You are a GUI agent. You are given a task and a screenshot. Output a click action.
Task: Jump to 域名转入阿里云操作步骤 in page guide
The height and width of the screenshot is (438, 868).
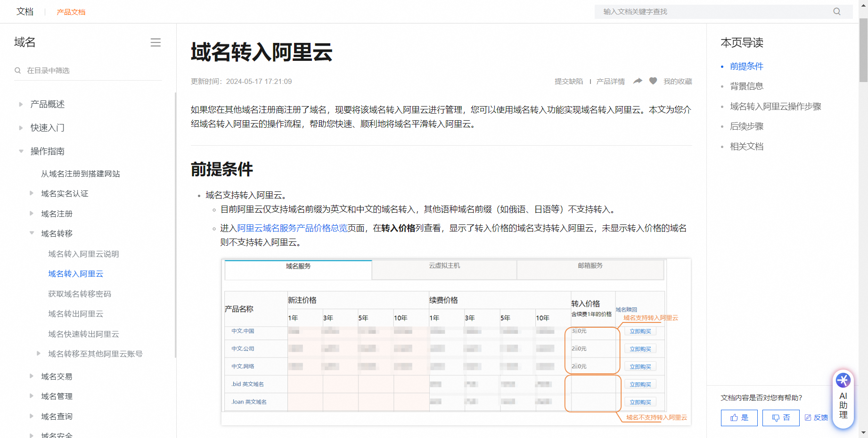tap(776, 107)
